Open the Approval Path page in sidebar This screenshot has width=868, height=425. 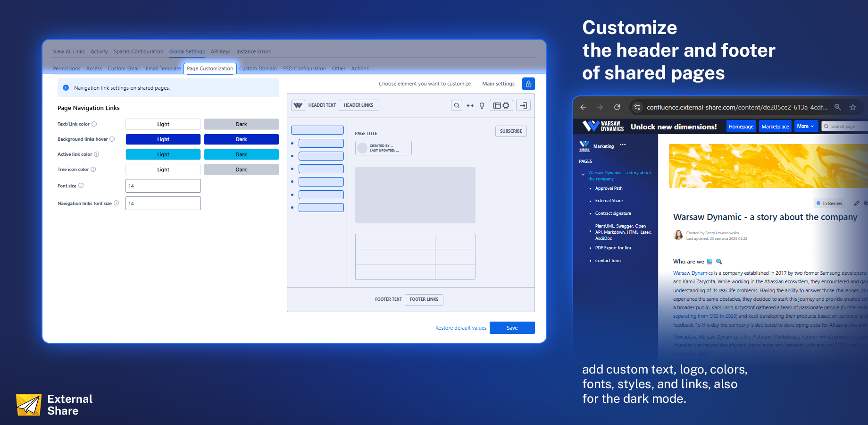pos(609,188)
